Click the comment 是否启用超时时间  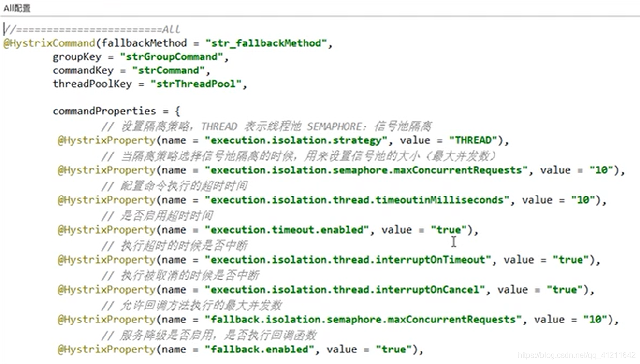(x=157, y=216)
